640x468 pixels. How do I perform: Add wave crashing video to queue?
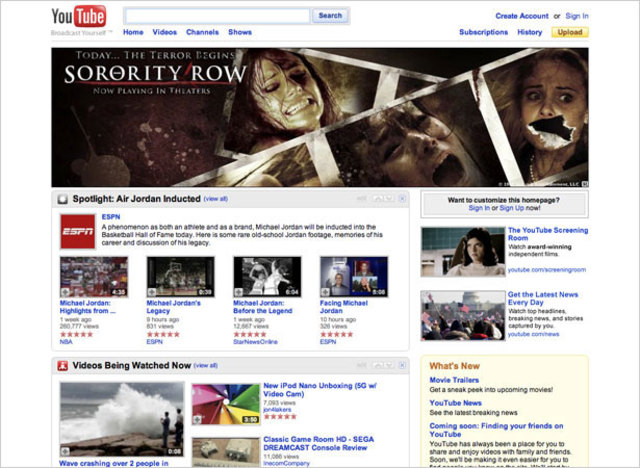point(65,451)
